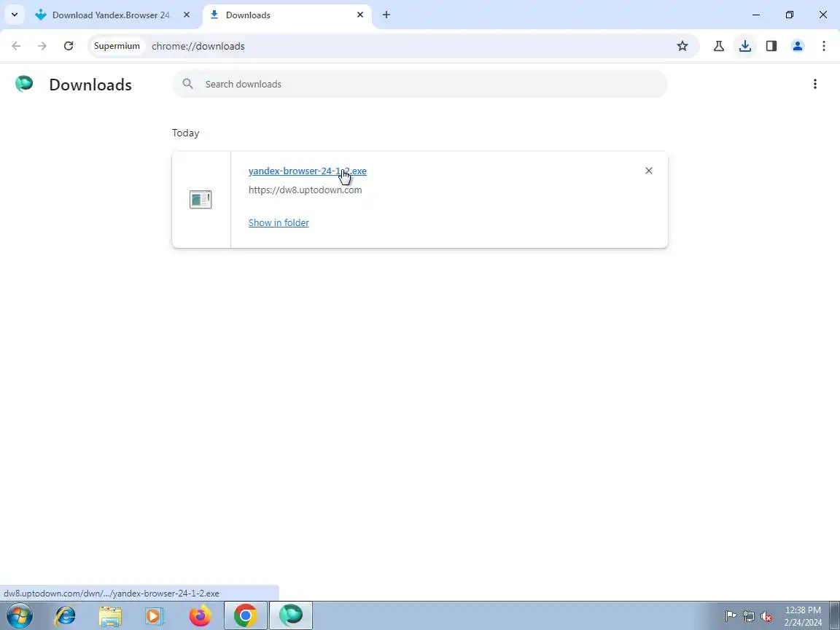Launch Firefox from taskbar
Image resolution: width=840 pixels, height=630 pixels.
[x=200, y=615]
